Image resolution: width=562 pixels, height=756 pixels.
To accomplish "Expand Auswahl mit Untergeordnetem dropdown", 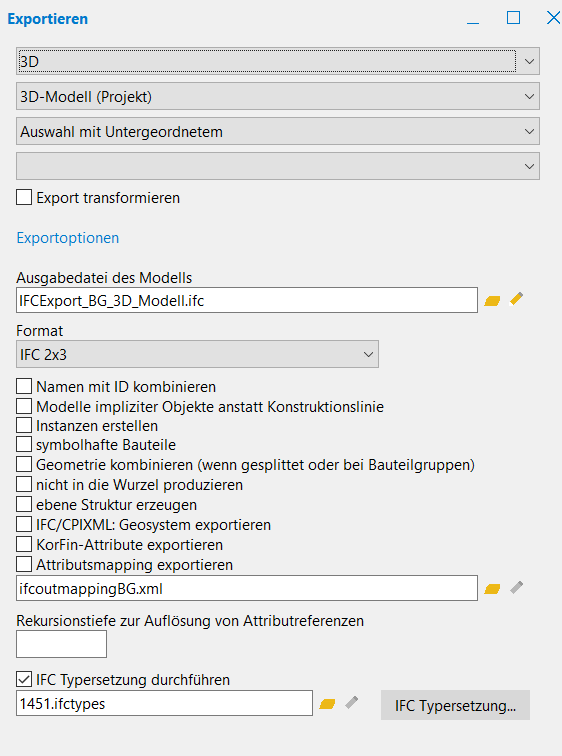I will click(x=278, y=132).
